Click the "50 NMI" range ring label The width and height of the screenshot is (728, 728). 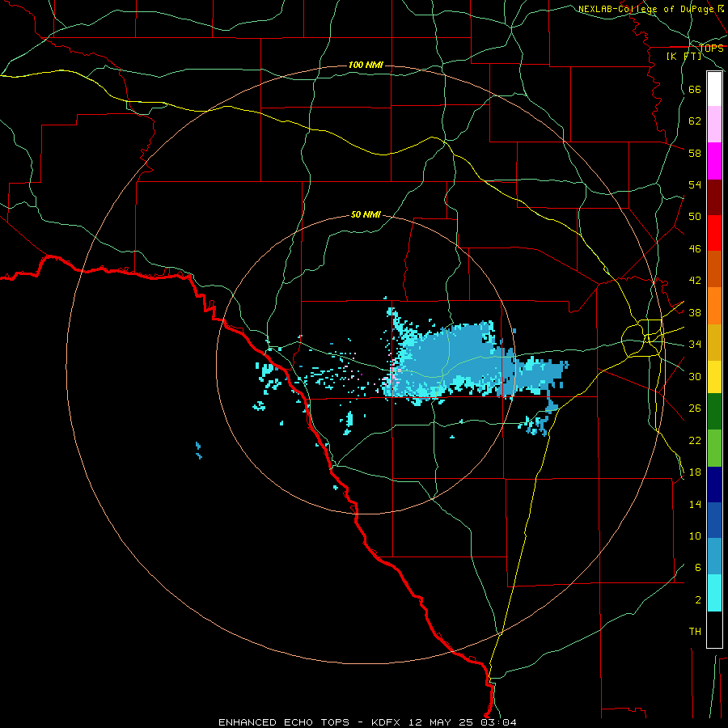pyautogui.click(x=366, y=214)
